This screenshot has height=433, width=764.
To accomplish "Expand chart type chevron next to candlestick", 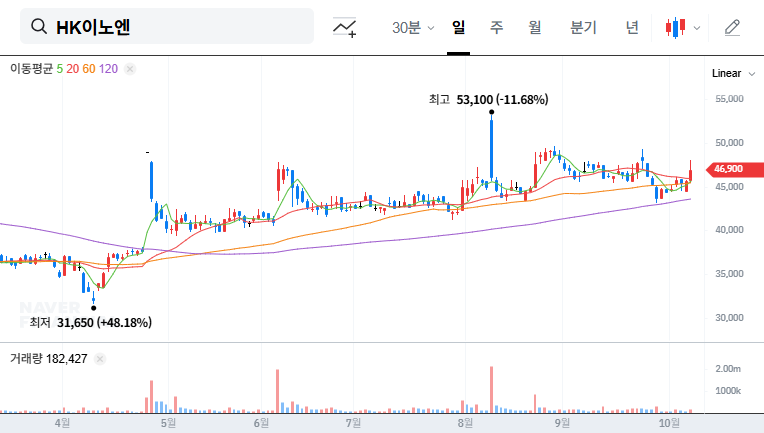I will (x=697, y=28).
